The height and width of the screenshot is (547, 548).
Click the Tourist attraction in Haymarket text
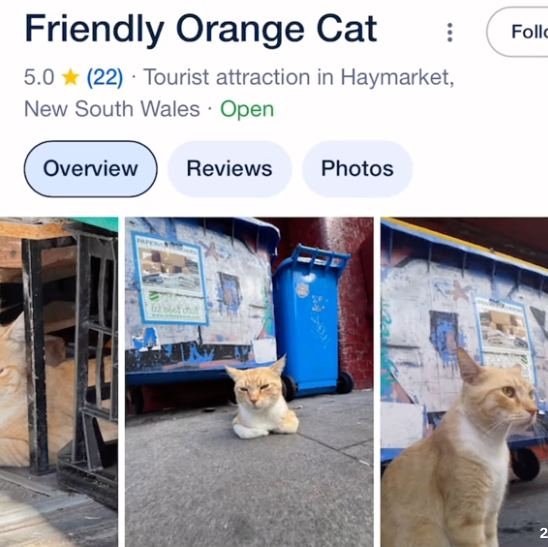pyautogui.click(x=299, y=77)
